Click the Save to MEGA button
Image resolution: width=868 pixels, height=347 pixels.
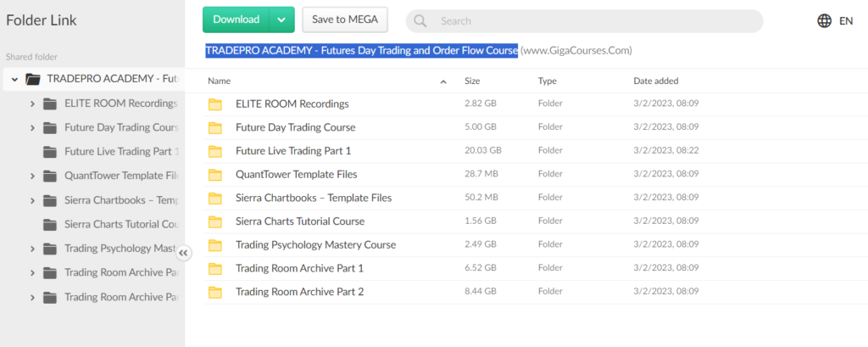tap(345, 20)
